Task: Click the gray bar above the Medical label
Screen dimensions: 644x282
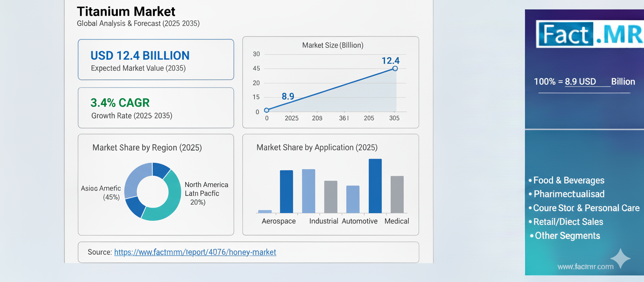Action: pos(397,194)
